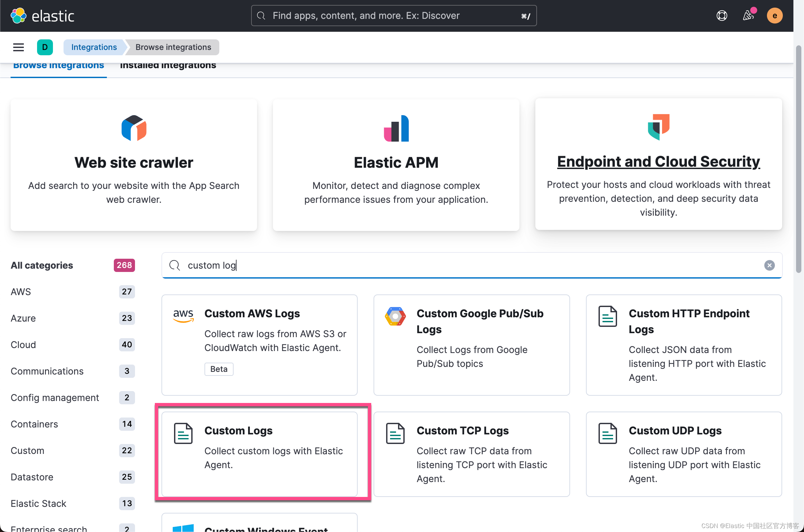Viewport: 804px width, 532px height.
Task: Focus the global Find apps search field
Action: click(x=393, y=16)
